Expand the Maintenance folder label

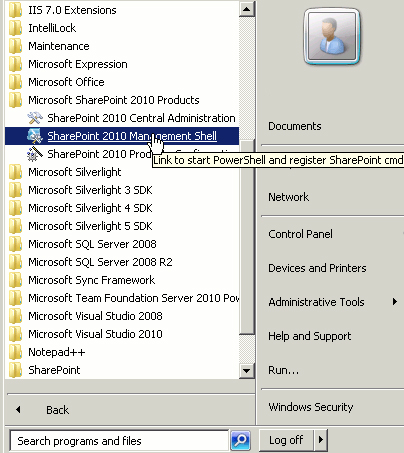[59, 46]
